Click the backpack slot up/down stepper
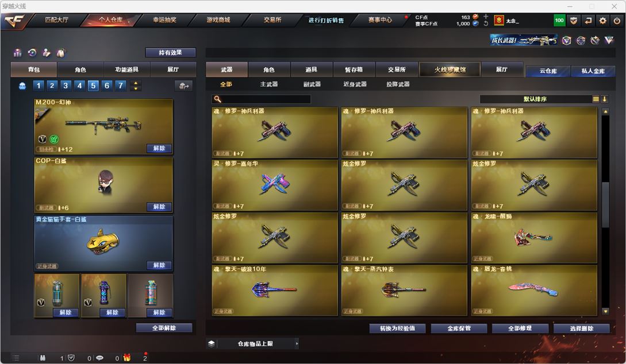The image size is (626, 364). [x=136, y=86]
